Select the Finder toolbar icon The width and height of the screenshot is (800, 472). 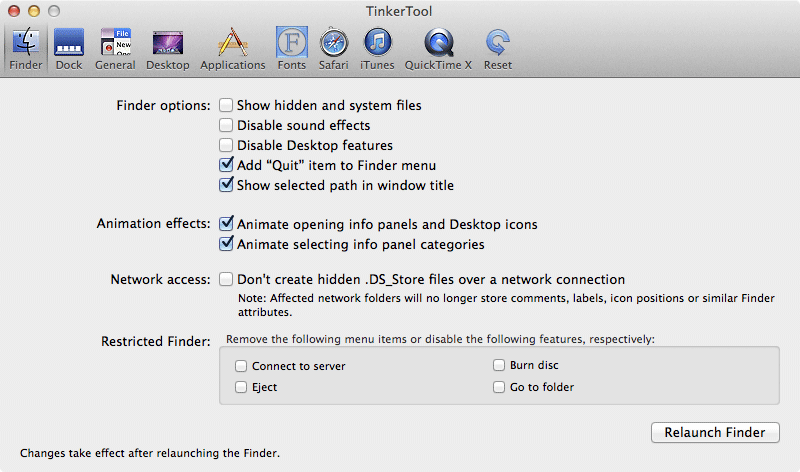(26, 45)
